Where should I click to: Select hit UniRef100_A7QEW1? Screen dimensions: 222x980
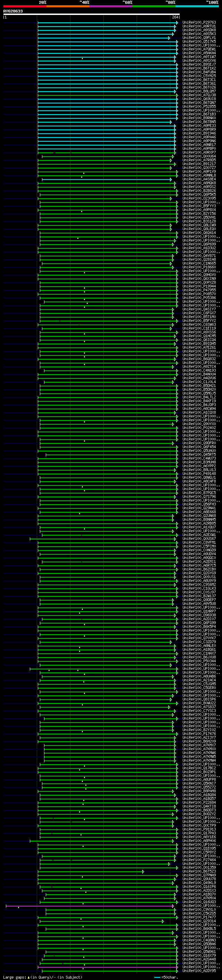pyautogui.click(x=199, y=49)
